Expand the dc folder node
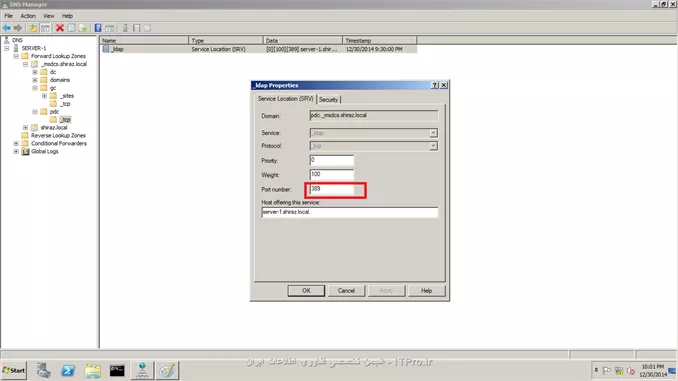678x381 pixels. tap(35, 72)
